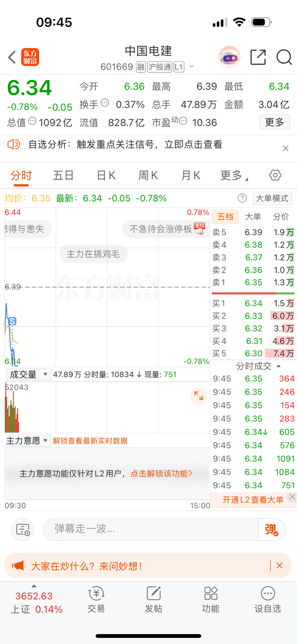Switch to the 月K tab
The height and width of the screenshot is (644, 297).
(191, 176)
